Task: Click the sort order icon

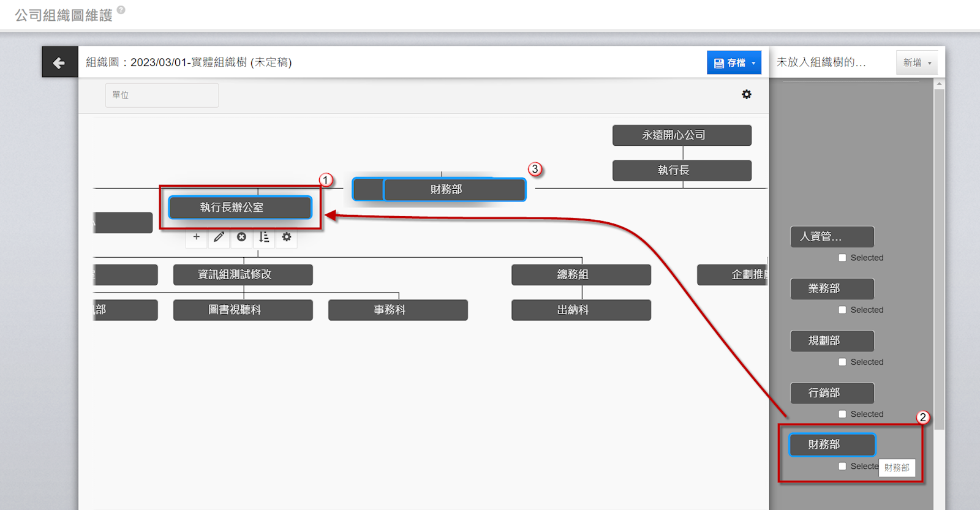Action: (264, 237)
